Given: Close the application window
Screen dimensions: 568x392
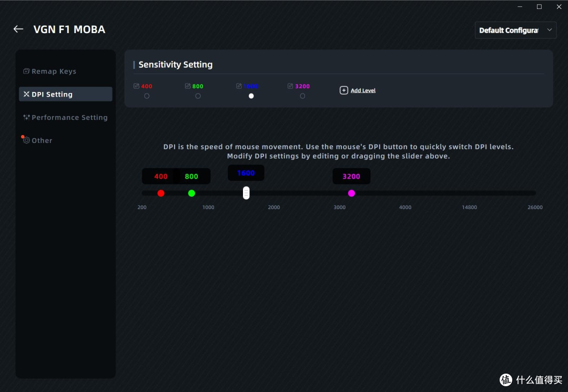Looking at the screenshot, I should coord(559,7).
